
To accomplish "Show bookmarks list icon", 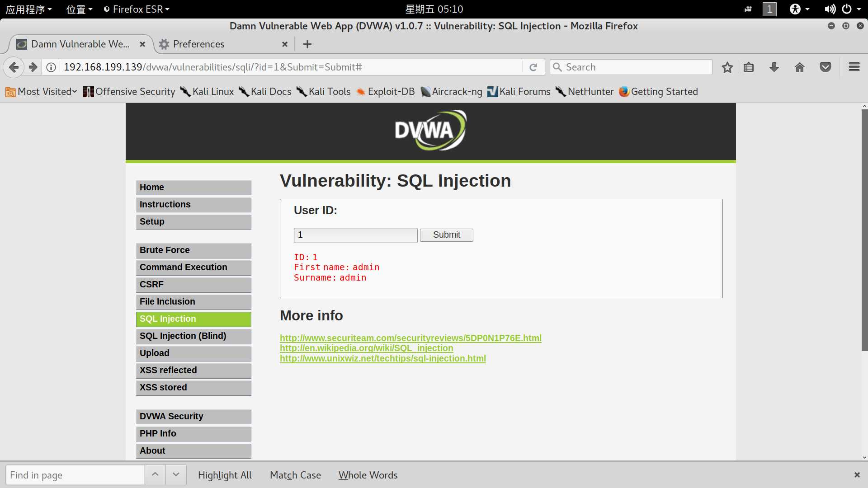I will 749,67.
